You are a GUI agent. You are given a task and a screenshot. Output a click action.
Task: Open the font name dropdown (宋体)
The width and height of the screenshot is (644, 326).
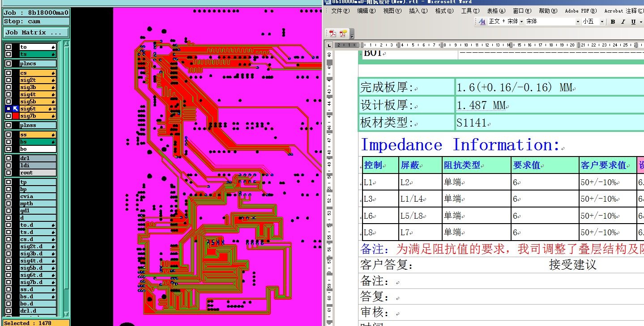(x=578, y=21)
